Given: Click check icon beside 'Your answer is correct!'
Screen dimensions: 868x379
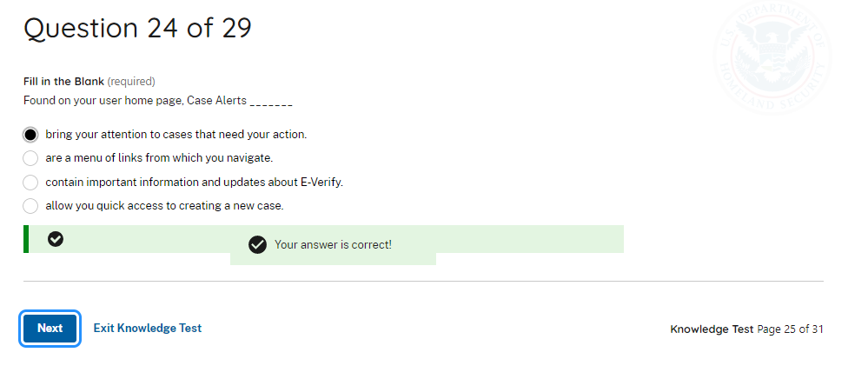Looking at the screenshot, I should (x=257, y=244).
